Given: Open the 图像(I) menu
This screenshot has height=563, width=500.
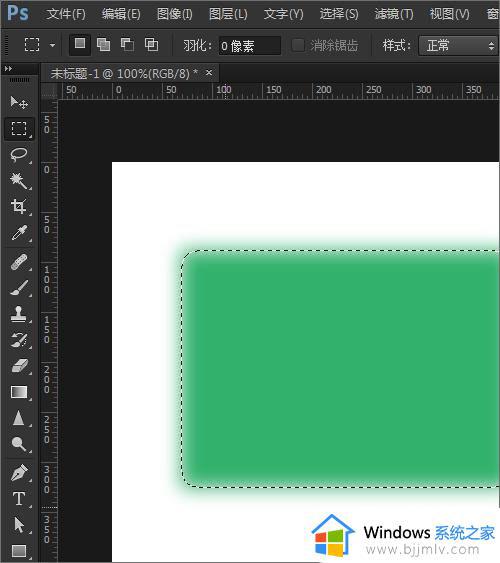Looking at the screenshot, I should (175, 14).
